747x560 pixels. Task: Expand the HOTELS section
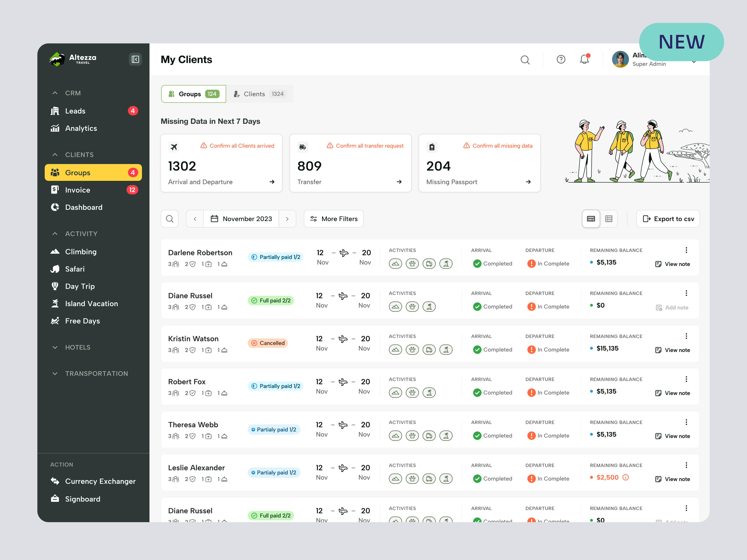[55, 347]
